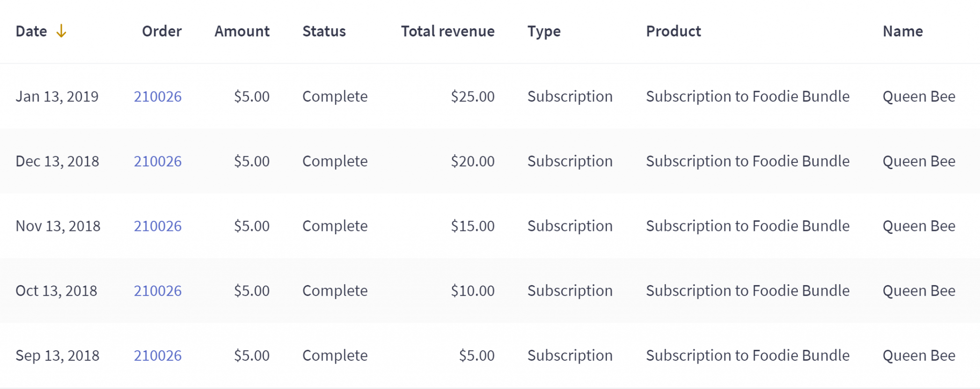Sort table by Date column header
The image size is (980, 389).
(32, 31)
